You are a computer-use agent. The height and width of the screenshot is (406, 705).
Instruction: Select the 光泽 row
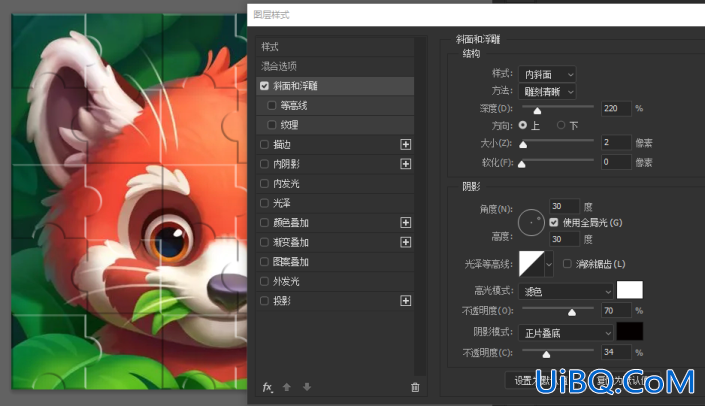pyautogui.click(x=335, y=203)
